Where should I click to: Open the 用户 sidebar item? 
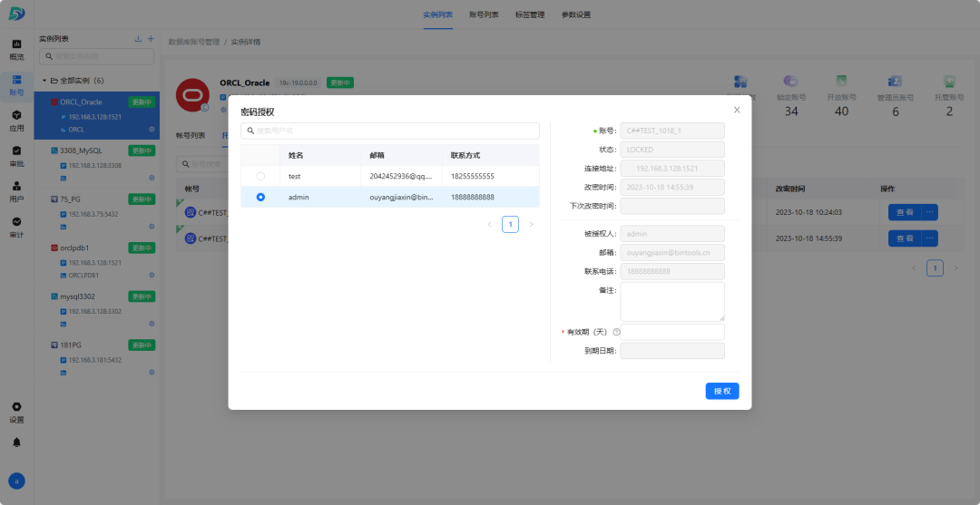click(17, 192)
